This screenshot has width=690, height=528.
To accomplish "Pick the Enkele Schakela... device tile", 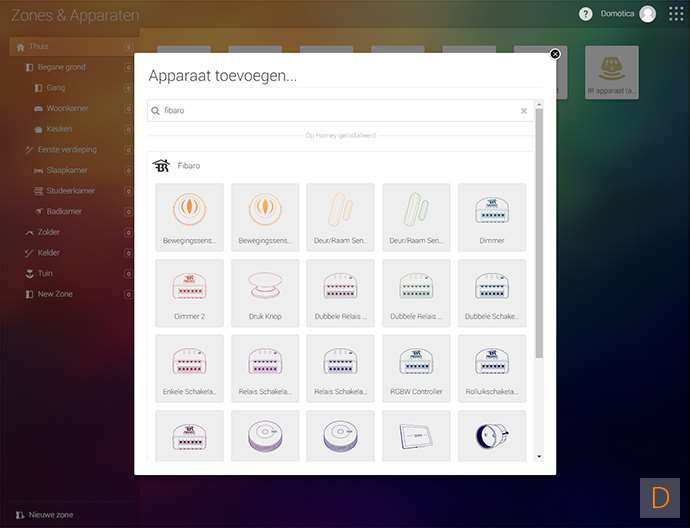I will (x=190, y=368).
